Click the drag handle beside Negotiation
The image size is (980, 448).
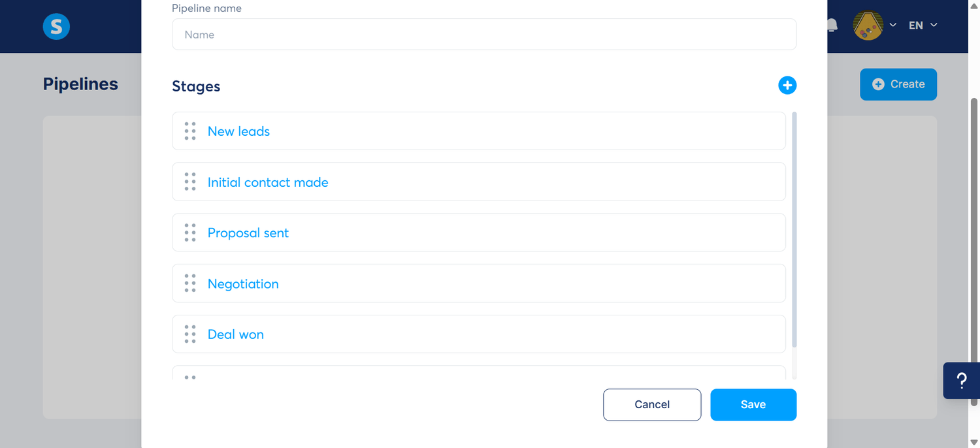coord(189,283)
